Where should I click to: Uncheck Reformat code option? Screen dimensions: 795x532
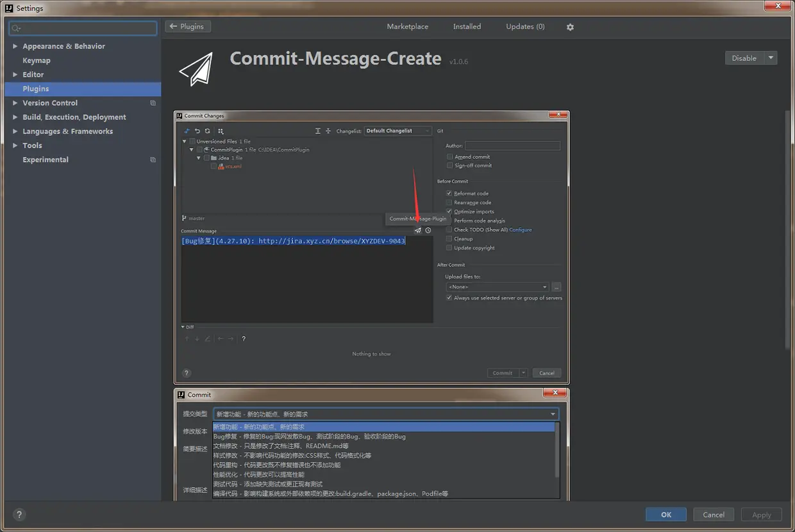coord(449,193)
